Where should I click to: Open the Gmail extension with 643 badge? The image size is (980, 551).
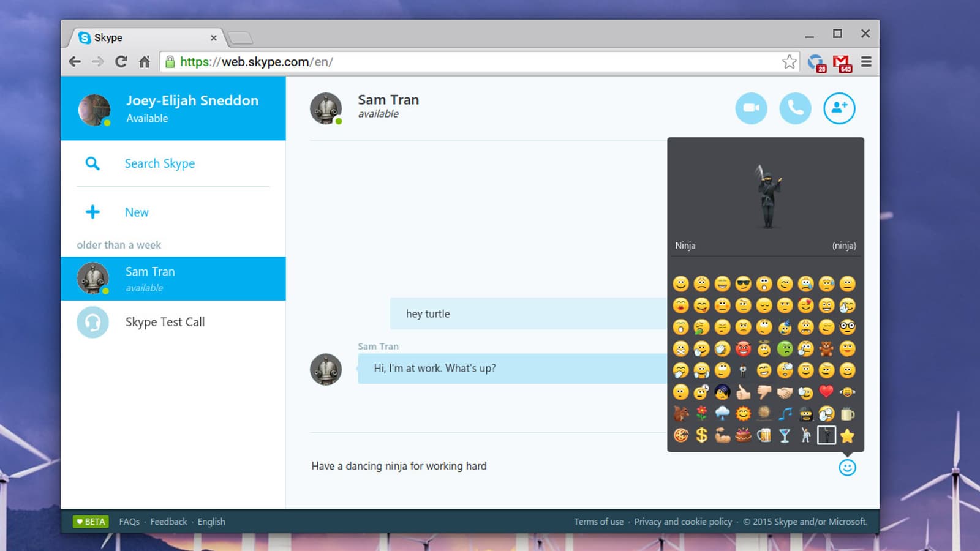[x=842, y=62]
